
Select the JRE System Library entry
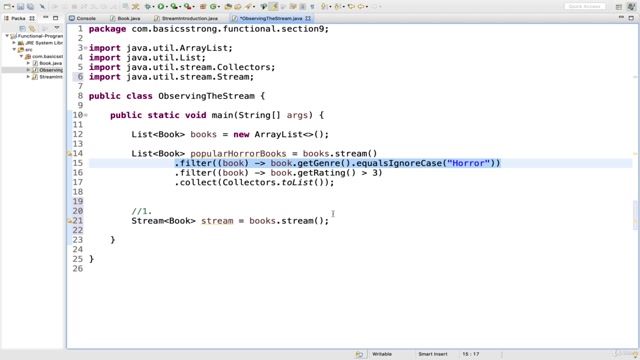[41, 43]
